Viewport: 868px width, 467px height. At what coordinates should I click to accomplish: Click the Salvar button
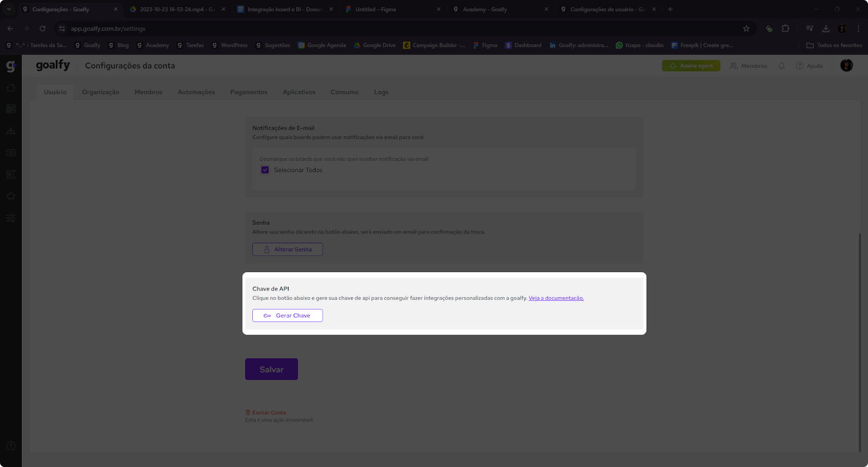click(x=271, y=369)
